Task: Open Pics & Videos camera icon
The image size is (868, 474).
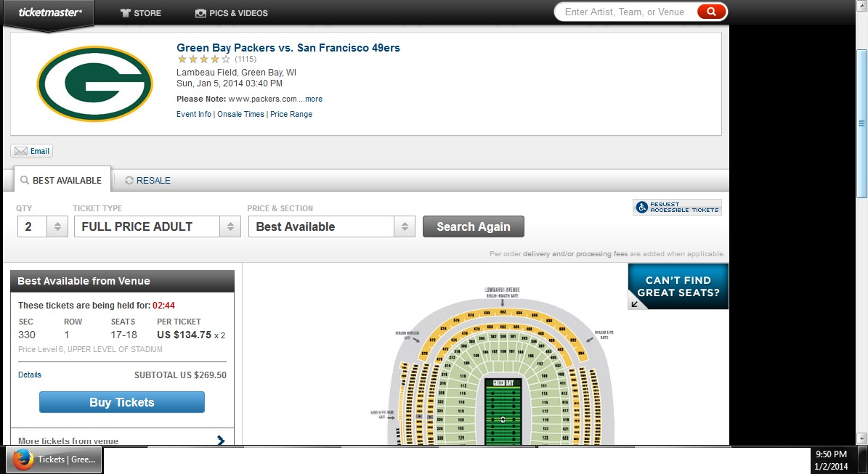Action: tap(200, 13)
